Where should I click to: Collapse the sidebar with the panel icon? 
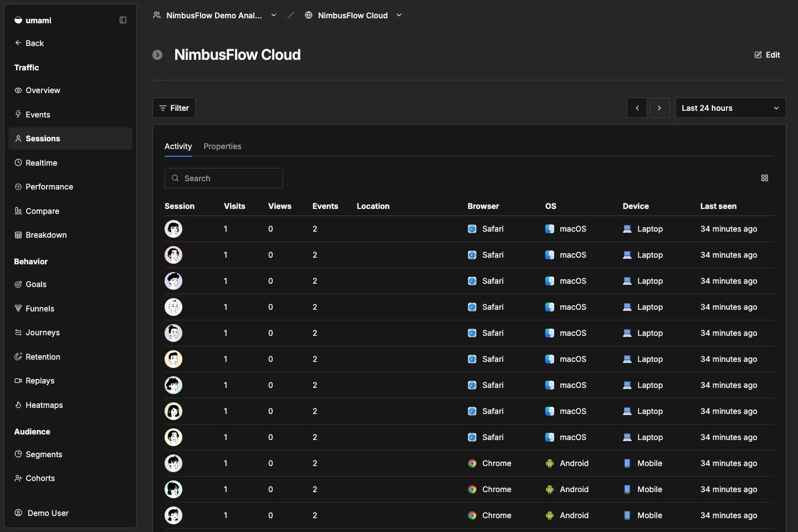123,21
